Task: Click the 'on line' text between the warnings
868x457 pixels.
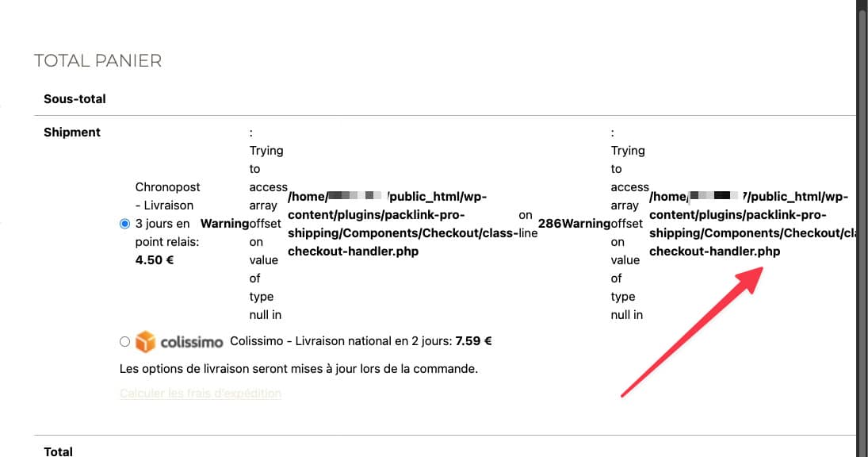Action: click(x=528, y=224)
